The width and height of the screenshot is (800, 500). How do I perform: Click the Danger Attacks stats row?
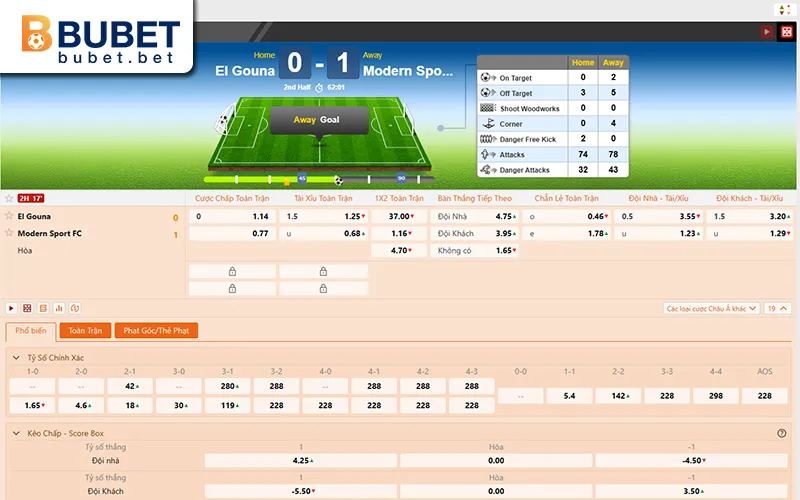[x=553, y=170]
